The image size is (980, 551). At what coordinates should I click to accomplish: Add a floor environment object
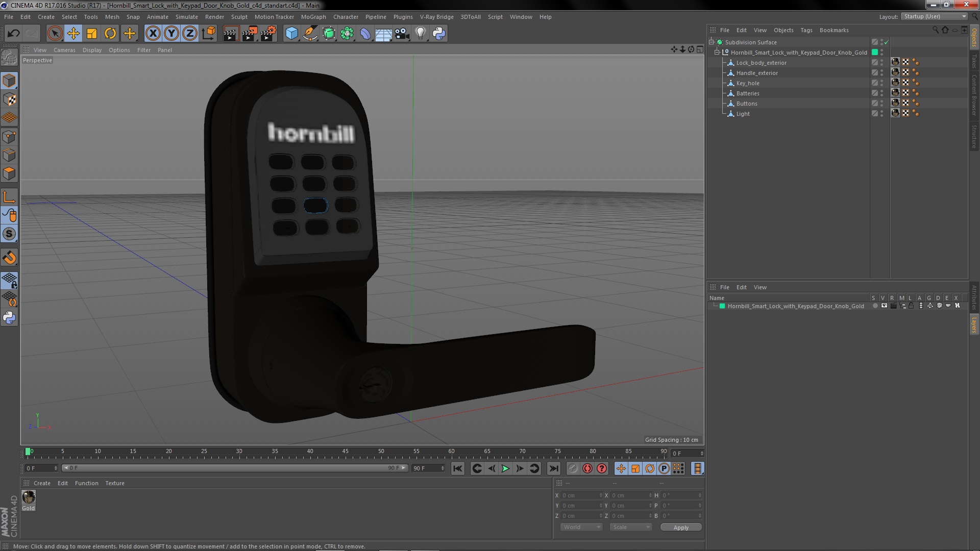383,34
